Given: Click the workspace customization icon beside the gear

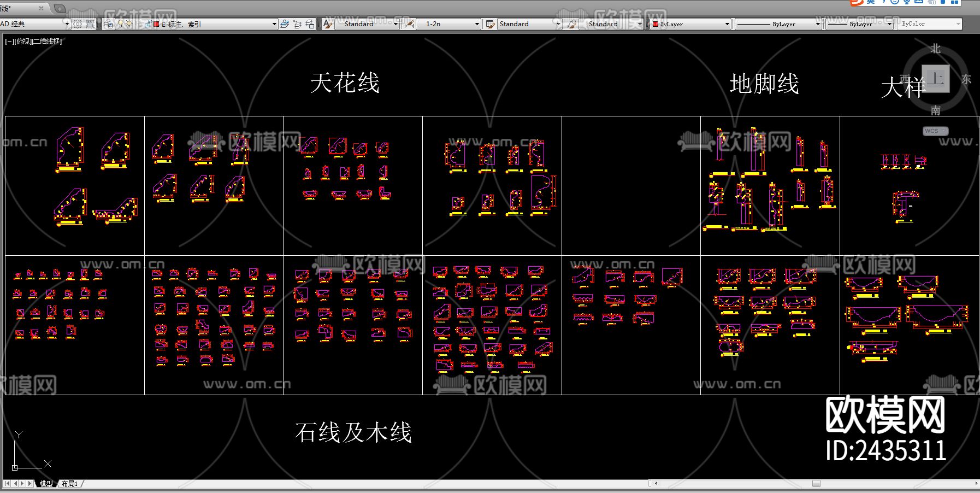Looking at the screenshot, I should pyautogui.click(x=90, y=24).
